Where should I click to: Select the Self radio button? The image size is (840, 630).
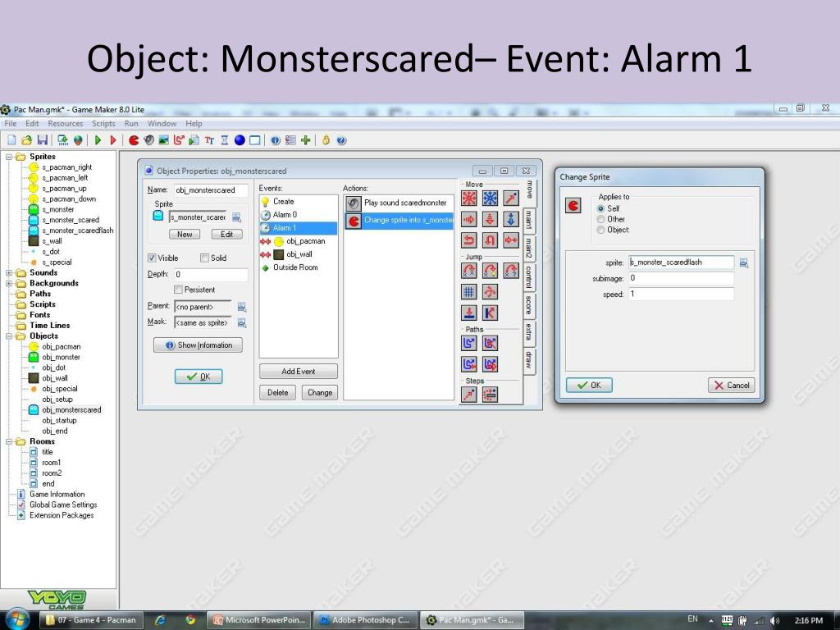click(x=601, y=208)
